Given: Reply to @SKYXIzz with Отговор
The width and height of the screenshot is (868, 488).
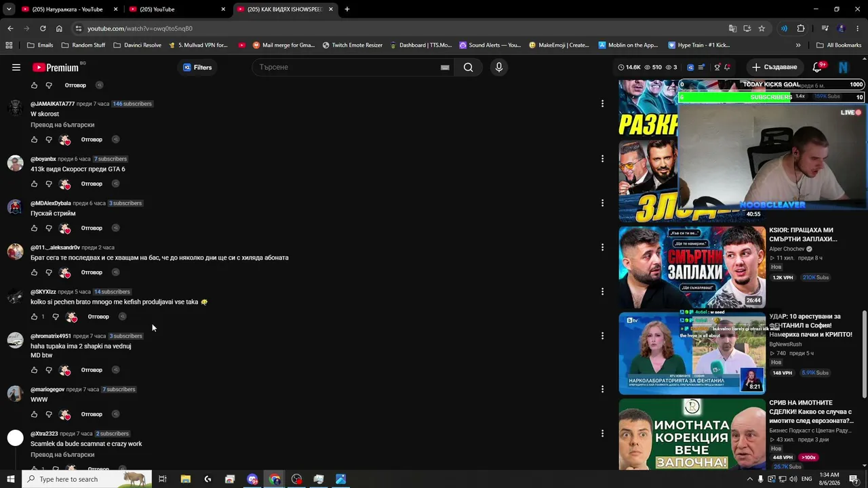Looking at the screenshot, I should (98, 317).
